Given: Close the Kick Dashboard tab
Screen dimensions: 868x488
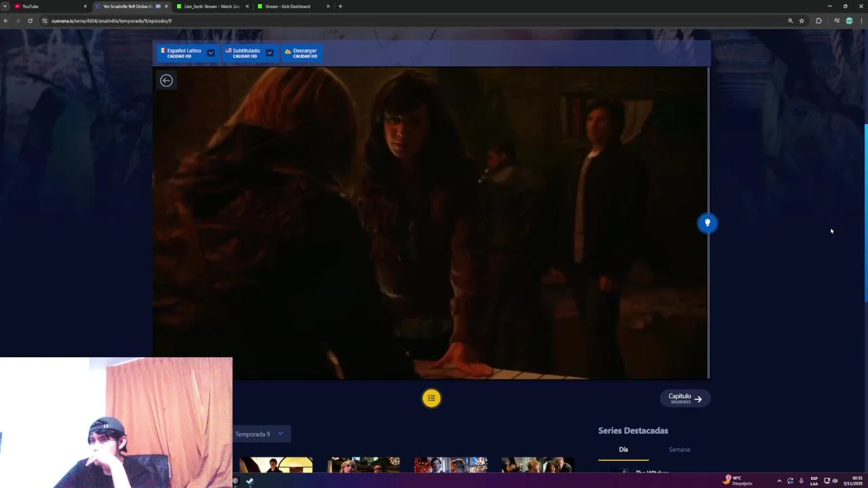Looking at the screenshot, I should 328,6.
